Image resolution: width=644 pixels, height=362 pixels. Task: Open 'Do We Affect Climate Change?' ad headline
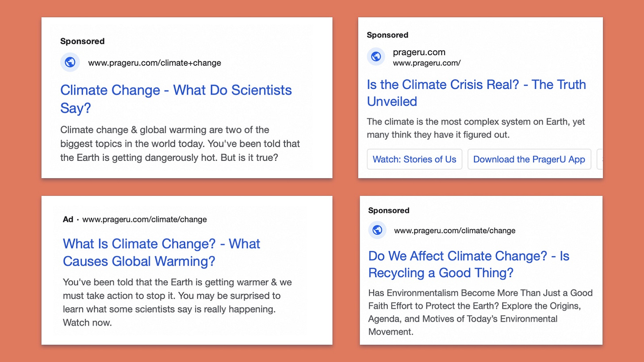point(468,264)
